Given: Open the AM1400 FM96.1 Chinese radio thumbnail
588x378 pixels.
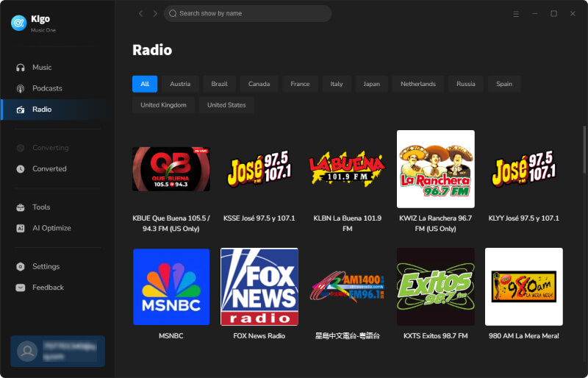Looking at the screenshot, I should (x=347, y=287).
